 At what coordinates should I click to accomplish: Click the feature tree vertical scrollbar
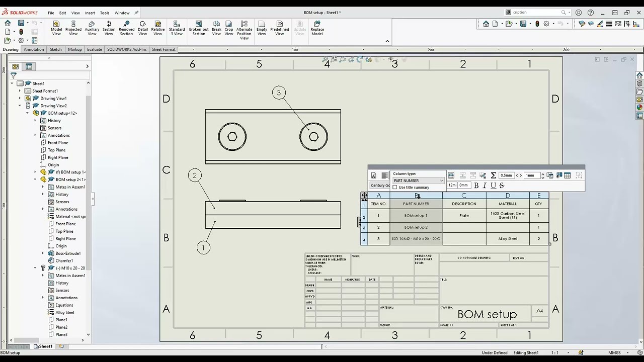pos(89,210)
